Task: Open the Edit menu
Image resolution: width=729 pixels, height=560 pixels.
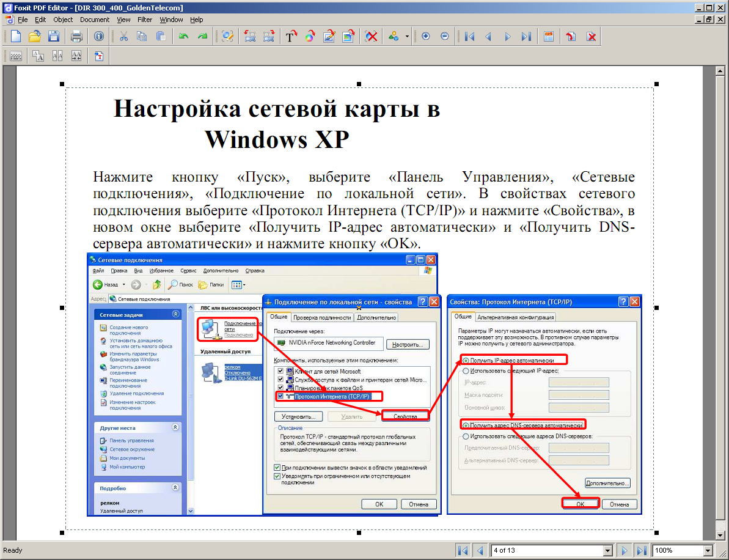Action: pos(40,20)
